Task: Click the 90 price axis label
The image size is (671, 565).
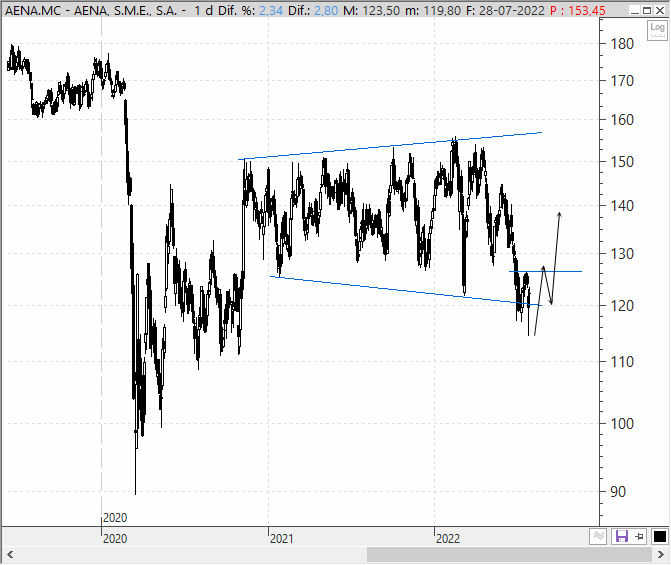Action: [x=618, y=492]
